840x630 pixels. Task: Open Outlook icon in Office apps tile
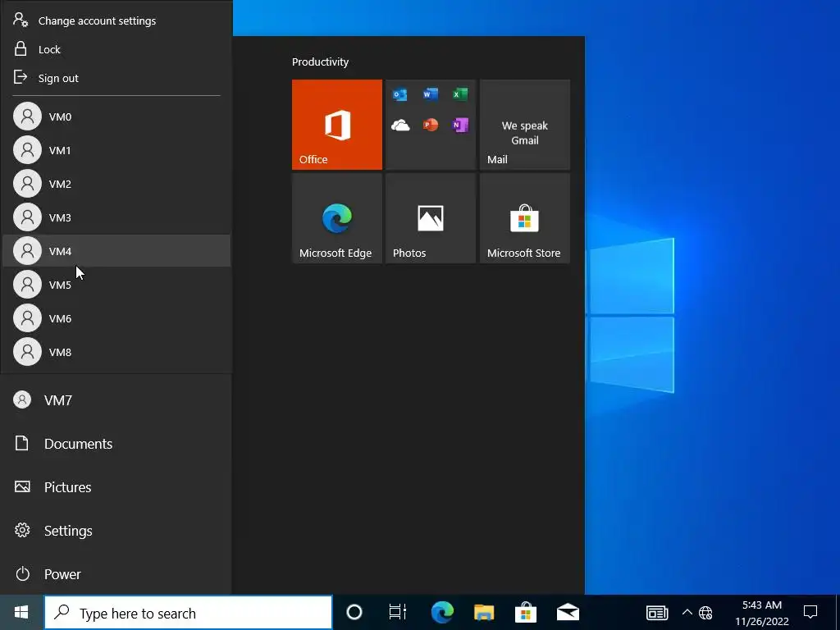(400, 95)
